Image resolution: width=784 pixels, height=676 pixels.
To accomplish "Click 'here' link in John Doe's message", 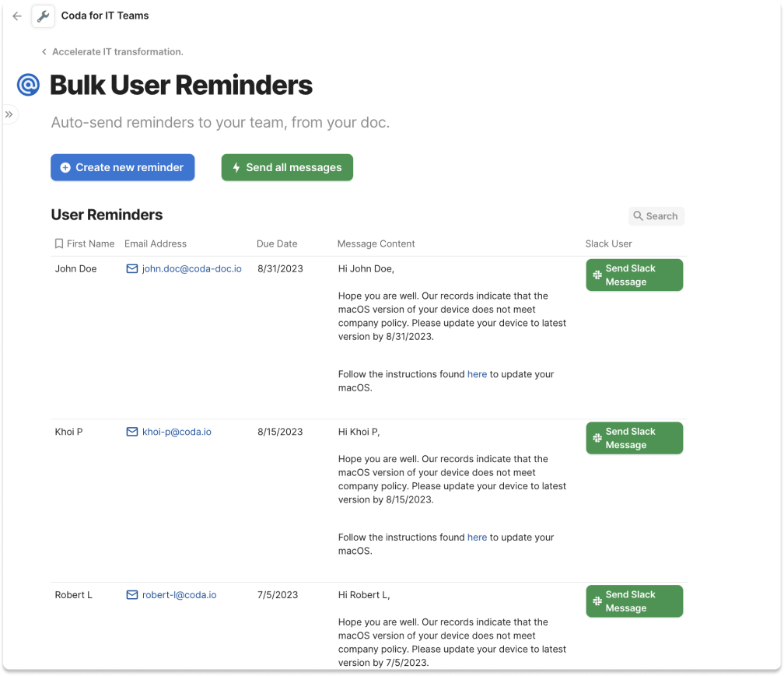I will [477, 374].
